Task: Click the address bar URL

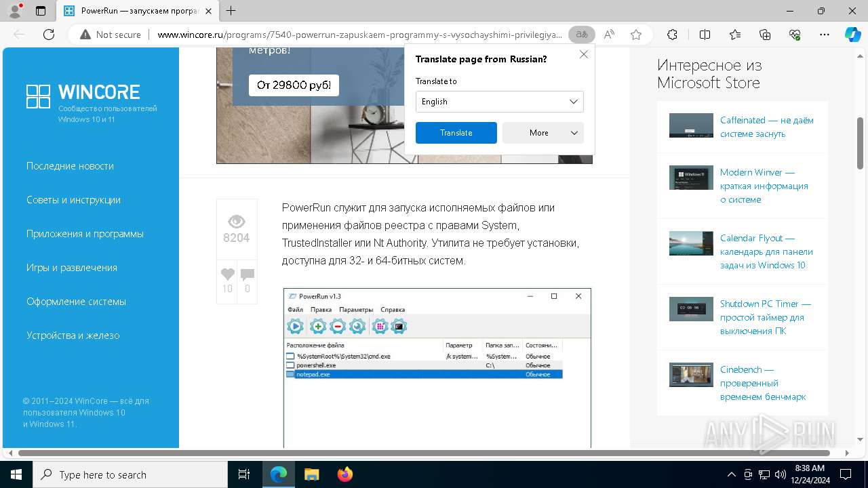Action: [x=359, y=35]
